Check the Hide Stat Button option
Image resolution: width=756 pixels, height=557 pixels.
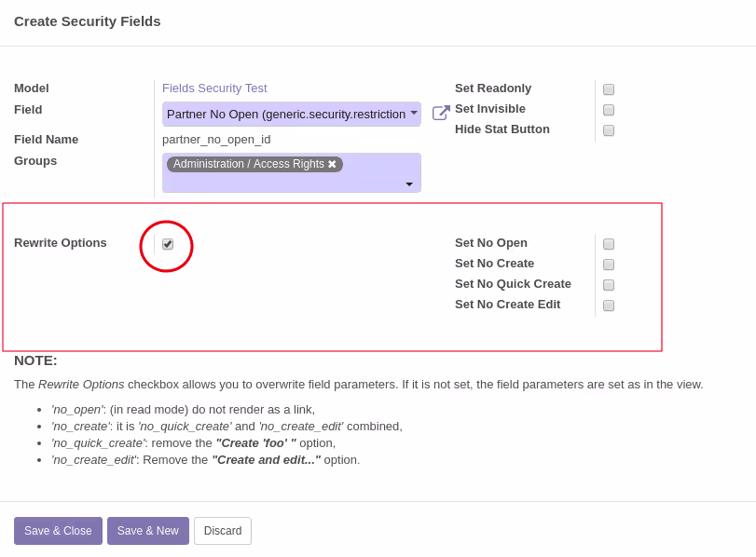click(x=609, y=130)
